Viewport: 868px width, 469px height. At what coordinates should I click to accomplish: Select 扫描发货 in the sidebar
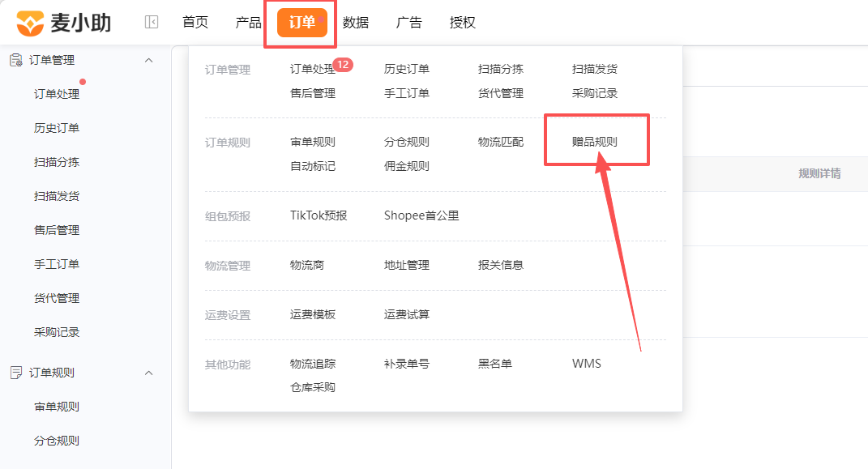click(x=57, y=196)
